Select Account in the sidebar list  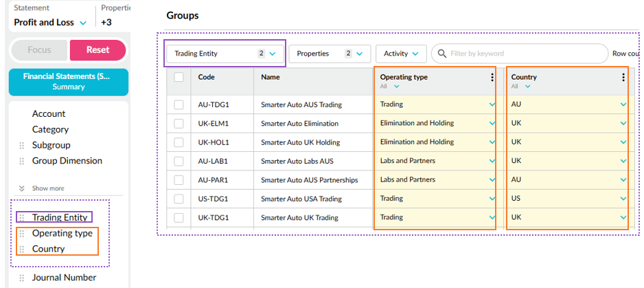pyautogui.click(x=49, y=114)
